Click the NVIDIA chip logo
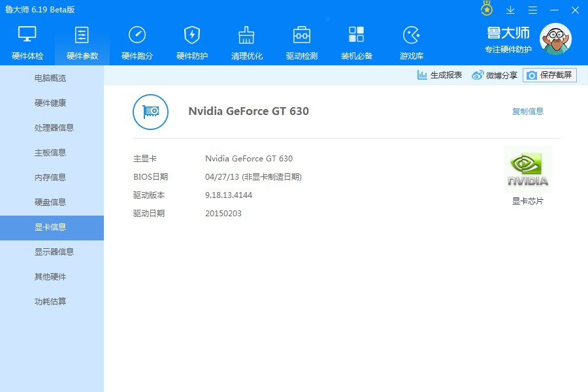Viewport: 588px width, 392px height. pyautogui.click(x=528, y=169)
